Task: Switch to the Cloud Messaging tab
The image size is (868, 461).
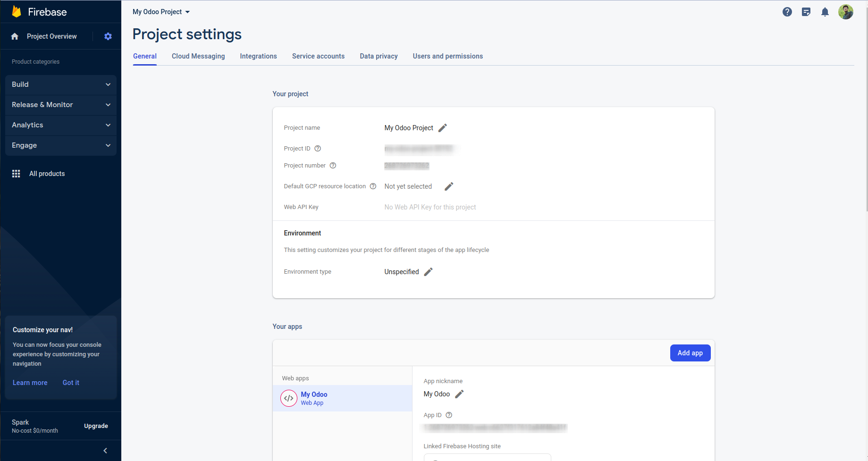Action: (198, 56)
